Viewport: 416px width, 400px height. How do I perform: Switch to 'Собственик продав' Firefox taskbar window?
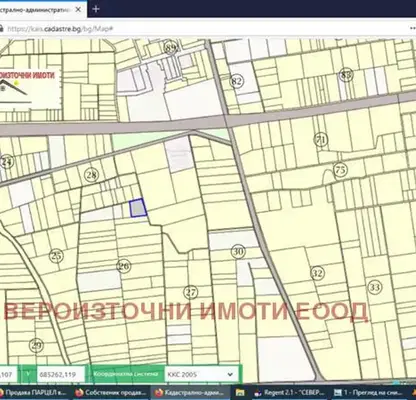click(x=111, y=392)
